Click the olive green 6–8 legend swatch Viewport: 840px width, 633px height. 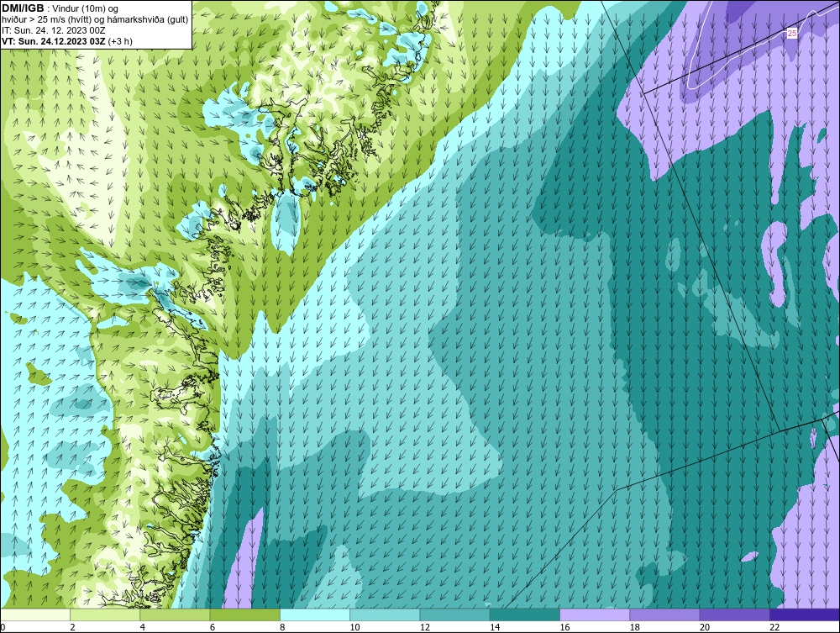(244, 615)
